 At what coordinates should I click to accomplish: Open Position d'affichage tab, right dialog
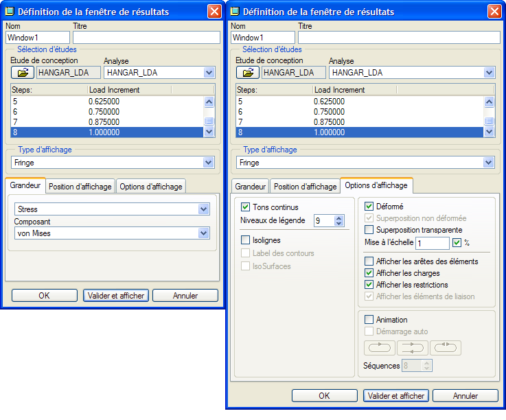(306, 187)
